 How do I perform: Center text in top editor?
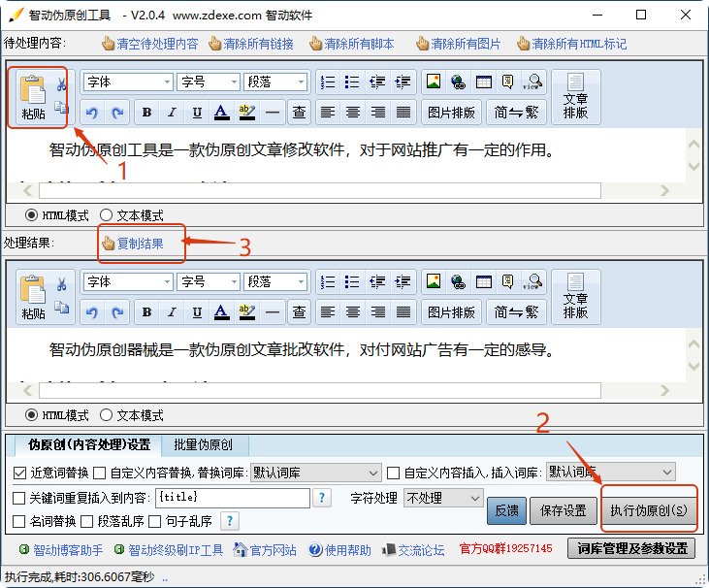point(353,113)
